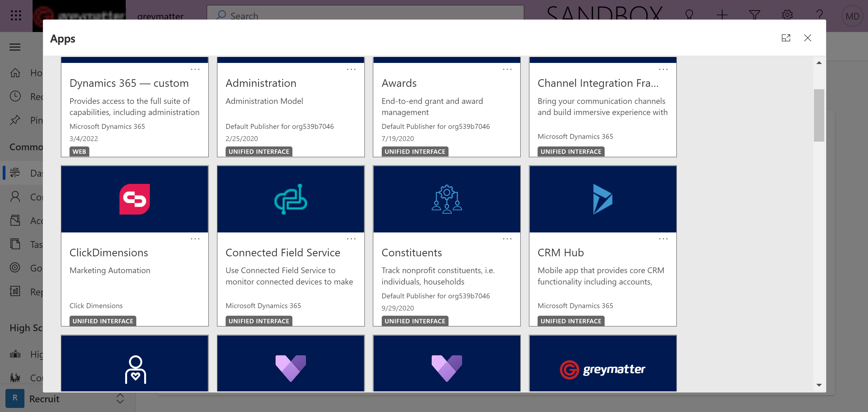Open the second purple heart app tile
Screen dimensions: 868x412
[447, 363]
